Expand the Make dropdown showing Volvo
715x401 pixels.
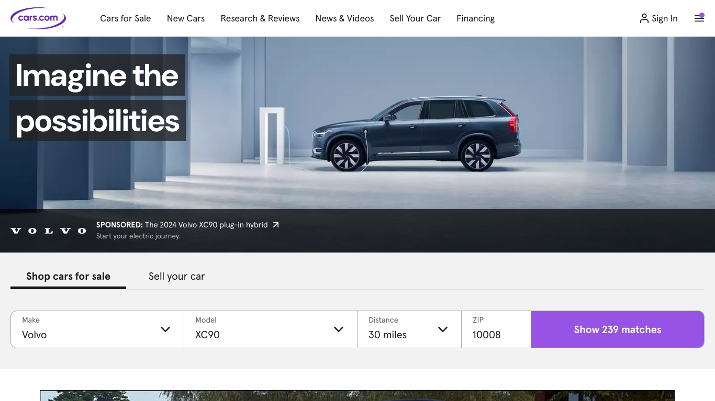point(97,329)
